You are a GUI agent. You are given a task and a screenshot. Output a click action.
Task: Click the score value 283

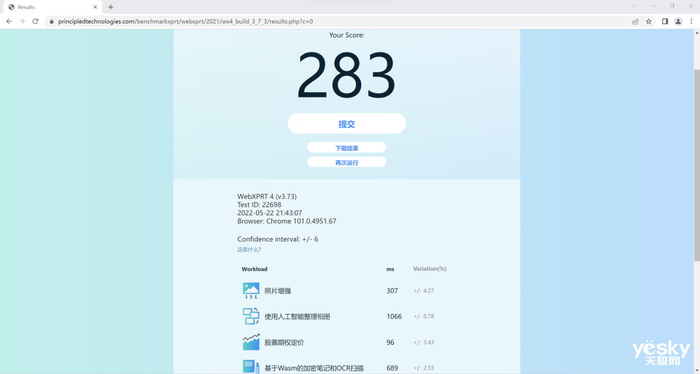[x=346, y=75]
